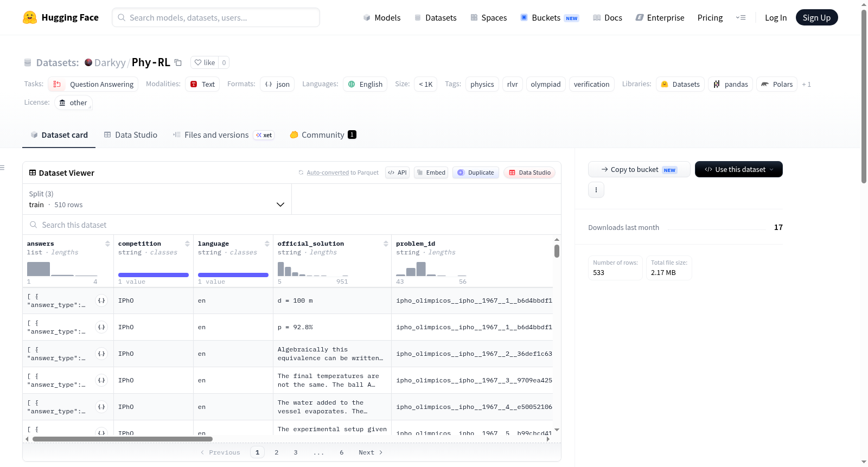Image resolution: width=868 pixels, height=467 pixels.
Task: Click the Duplicate button
Action: pyautogui.click(x=475, y=172)
